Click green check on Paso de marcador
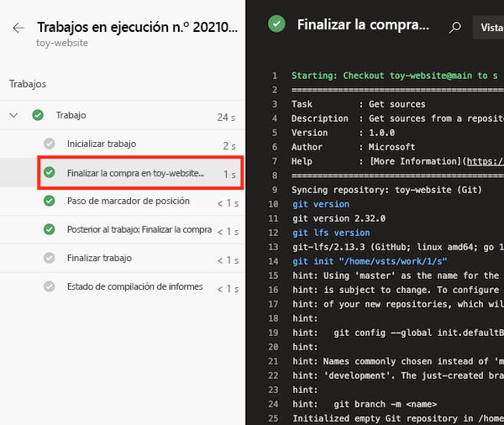The width and height of the screenshot is (504, 425). (49, 202)
